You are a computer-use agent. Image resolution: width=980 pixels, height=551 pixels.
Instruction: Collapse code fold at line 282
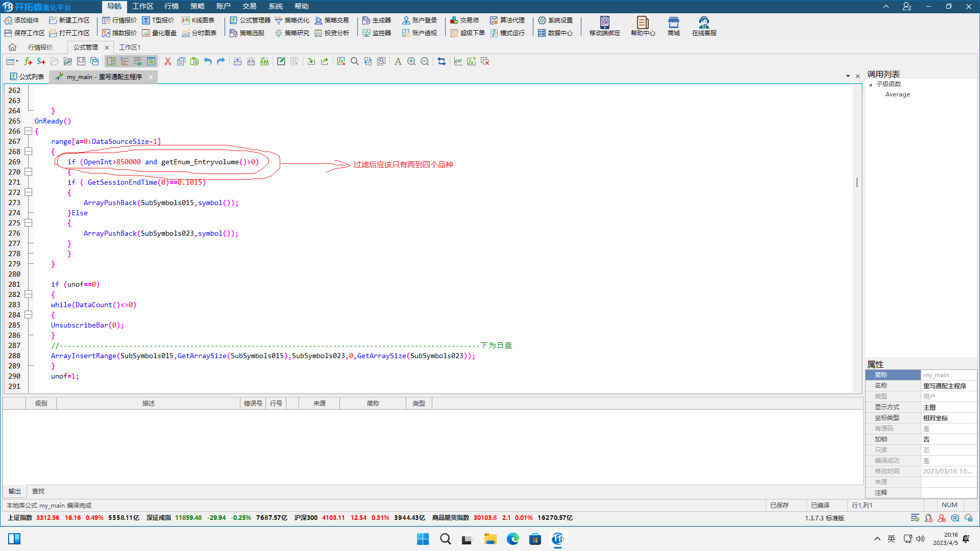pyautogui.click(x=29, y=294)
